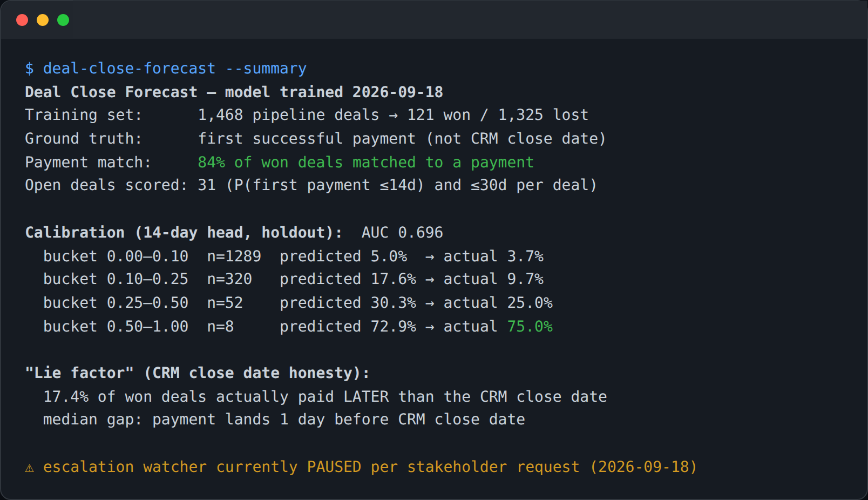
Task: Click the red close window button
Action: pyautogui.click(x=22, y=20)
